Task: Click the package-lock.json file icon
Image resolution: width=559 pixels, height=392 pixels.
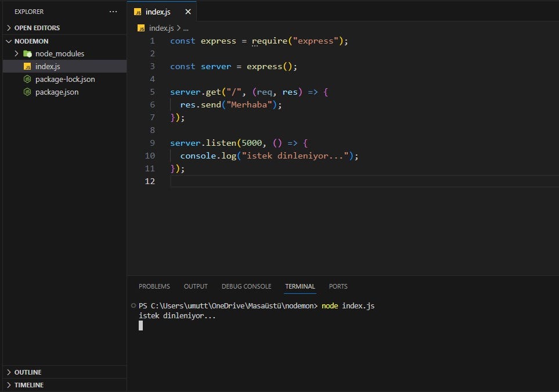Action: coord(27,79)
